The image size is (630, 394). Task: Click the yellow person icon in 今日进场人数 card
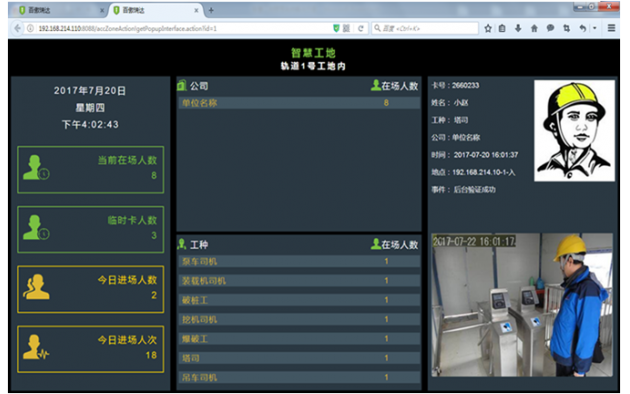point(36,287)
